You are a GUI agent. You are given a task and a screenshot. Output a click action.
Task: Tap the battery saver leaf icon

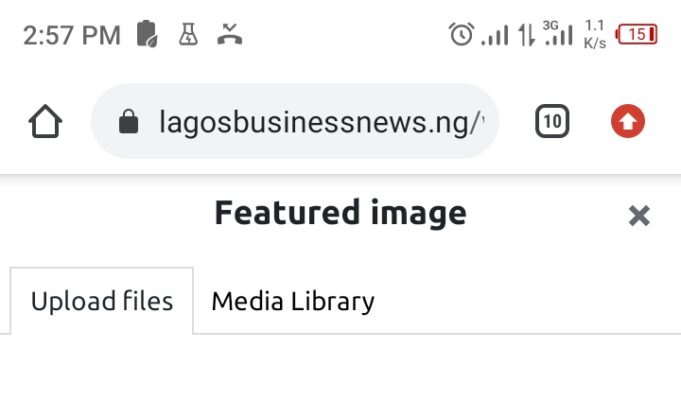point(147,35)
